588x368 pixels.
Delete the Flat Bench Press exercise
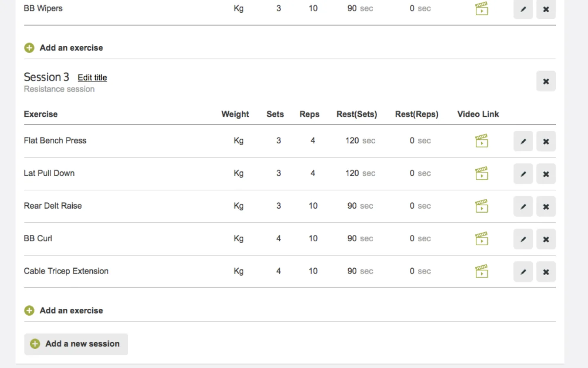pyautogui.click(x=546, y=141)
